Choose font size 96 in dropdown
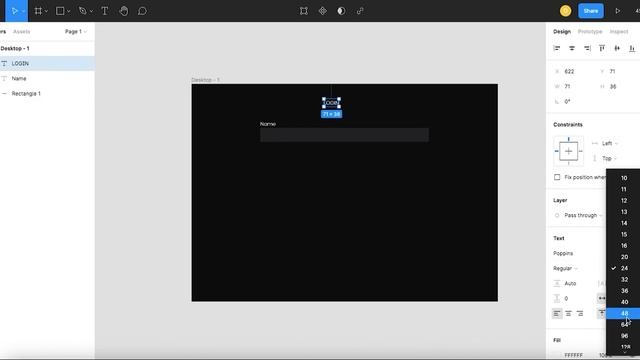The height and width of the screenshot is (360, 640). 623,336
